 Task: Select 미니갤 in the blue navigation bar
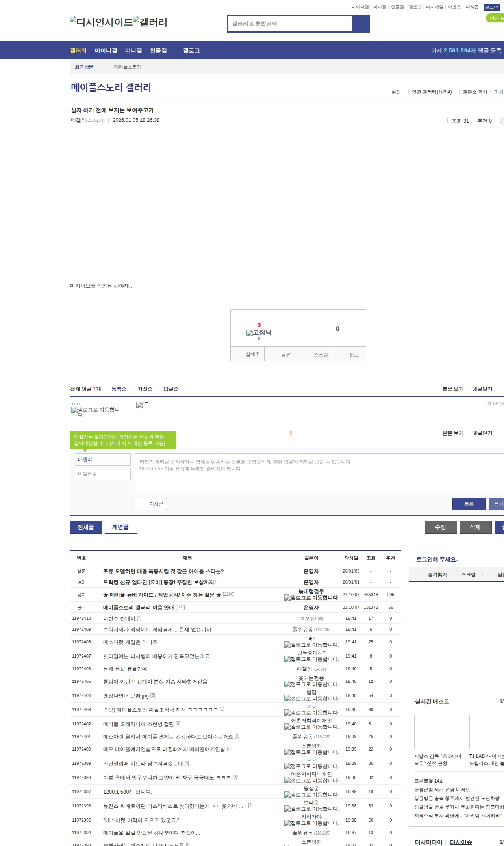tap(133, 50)
